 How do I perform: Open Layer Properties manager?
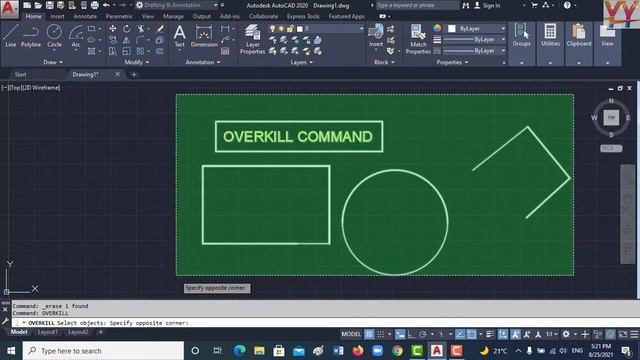pos(252,39)
